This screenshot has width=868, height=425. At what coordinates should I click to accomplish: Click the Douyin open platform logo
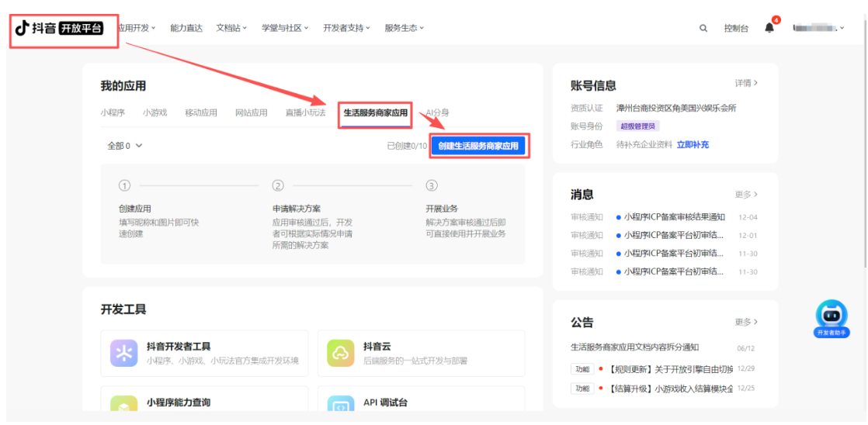59,28
